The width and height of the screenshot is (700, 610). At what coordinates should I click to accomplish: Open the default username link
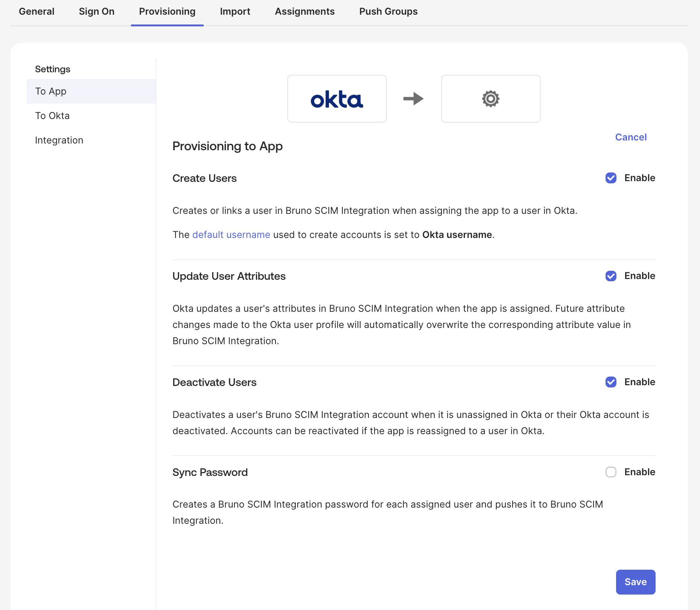click(231, 234)
